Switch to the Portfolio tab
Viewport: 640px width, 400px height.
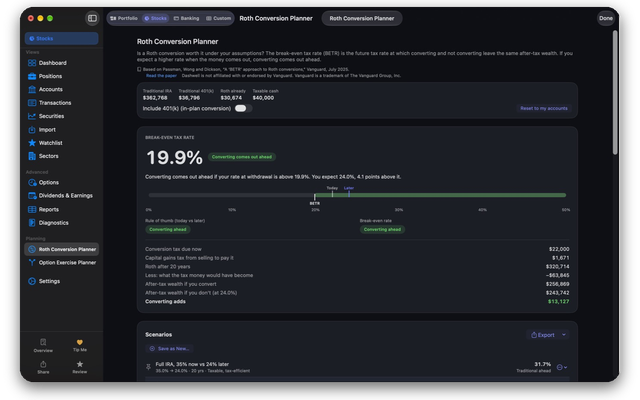point(124,18)
